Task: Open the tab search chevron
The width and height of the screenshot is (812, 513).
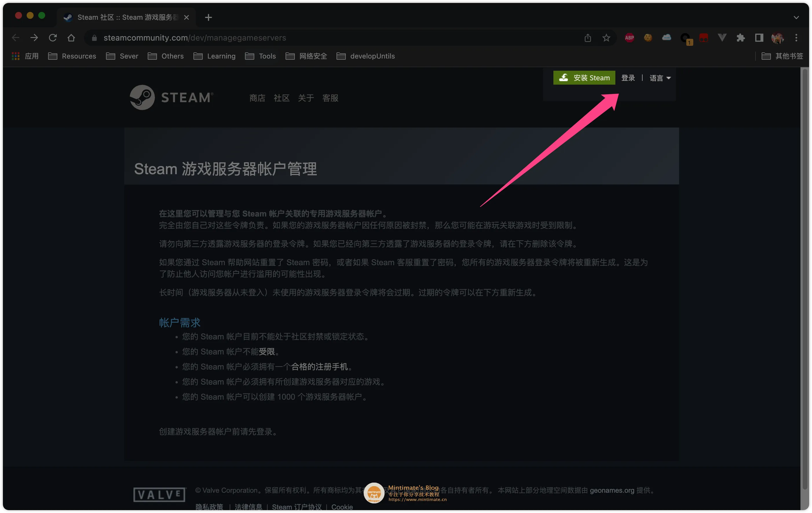Action: pos(796,17)
